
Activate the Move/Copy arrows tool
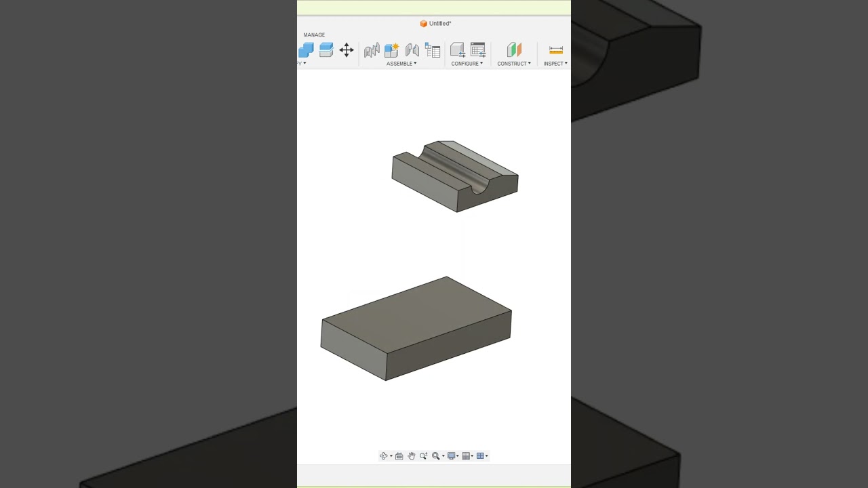click(x=347, y=49)
